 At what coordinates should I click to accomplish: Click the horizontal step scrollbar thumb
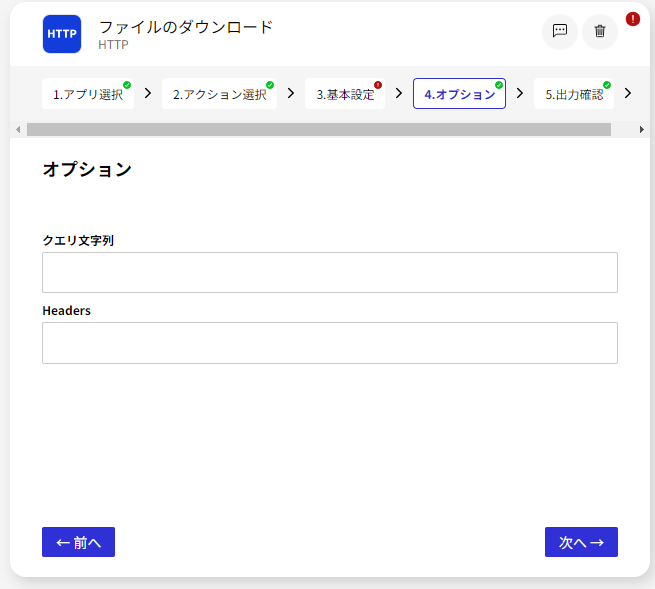319,129
